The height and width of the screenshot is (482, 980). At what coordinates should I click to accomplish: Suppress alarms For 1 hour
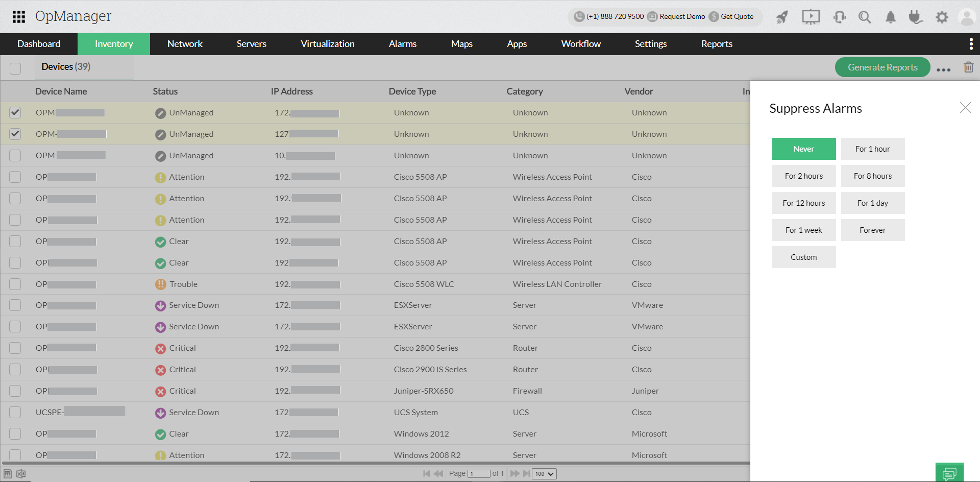[873, 149]
